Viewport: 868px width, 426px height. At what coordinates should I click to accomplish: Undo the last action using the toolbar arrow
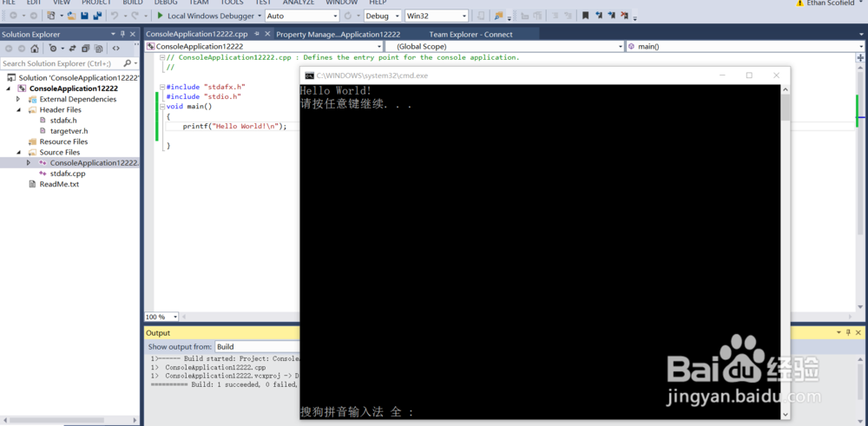tap(115, 16)
